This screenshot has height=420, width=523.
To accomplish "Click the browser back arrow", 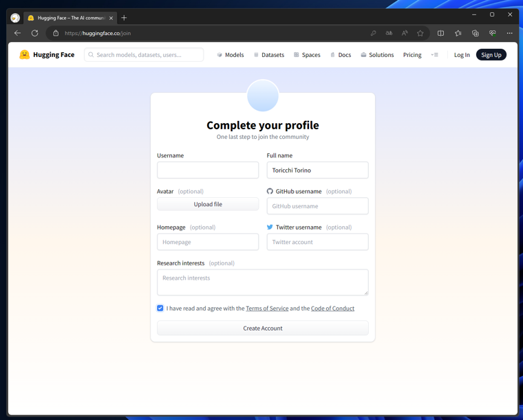I will click(17, 33).
